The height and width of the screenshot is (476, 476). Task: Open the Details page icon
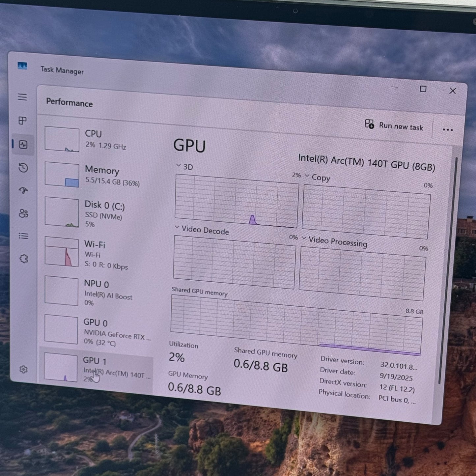23,236
